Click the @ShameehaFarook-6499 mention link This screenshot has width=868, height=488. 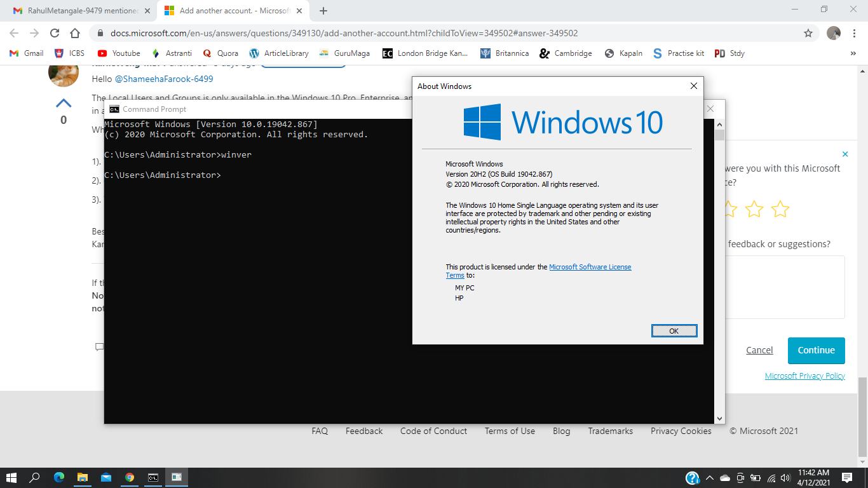coord(164,79)
